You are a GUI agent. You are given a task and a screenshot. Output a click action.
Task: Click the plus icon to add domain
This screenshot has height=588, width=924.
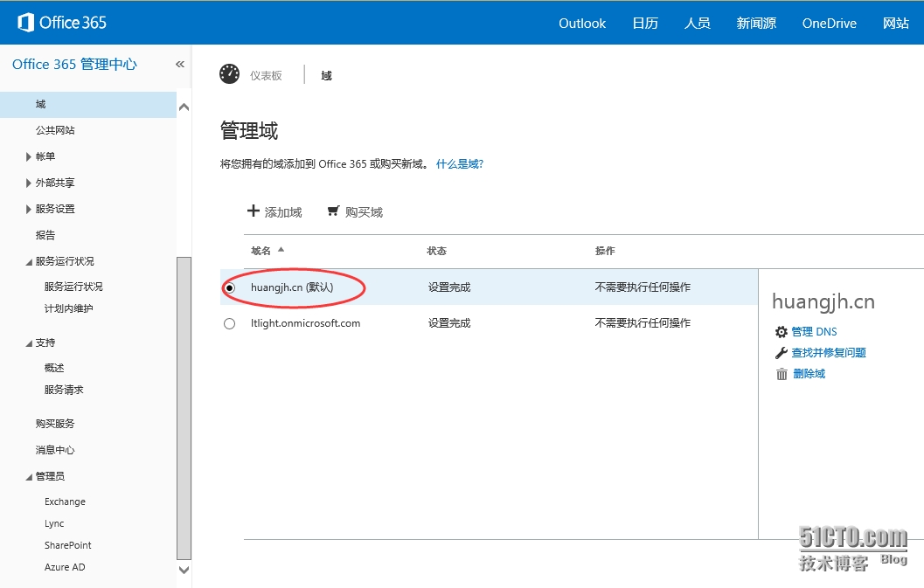point(254,211)
